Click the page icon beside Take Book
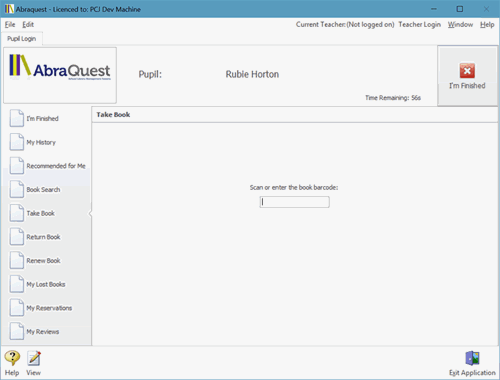 [x=17, y=213]
